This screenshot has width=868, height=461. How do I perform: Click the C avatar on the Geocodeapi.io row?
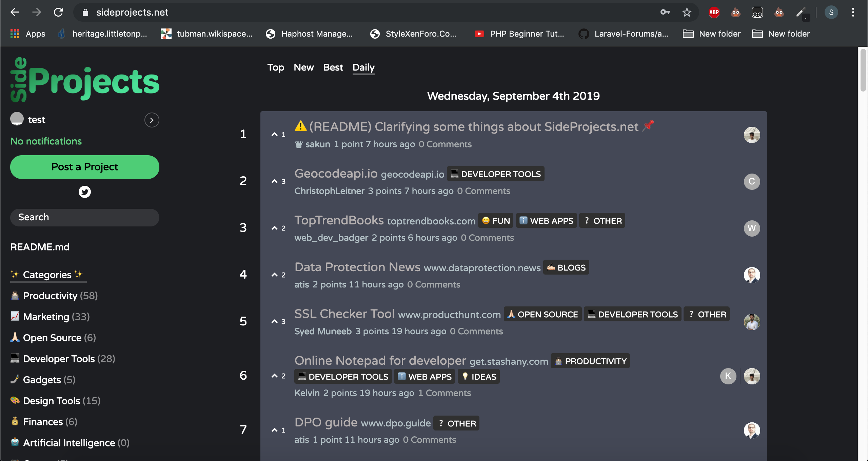coord(752,182)
